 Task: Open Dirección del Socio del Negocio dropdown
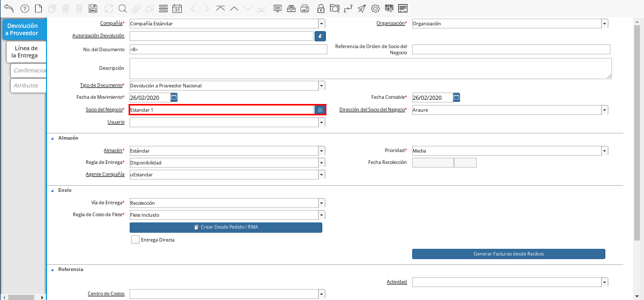pos(604,110)
